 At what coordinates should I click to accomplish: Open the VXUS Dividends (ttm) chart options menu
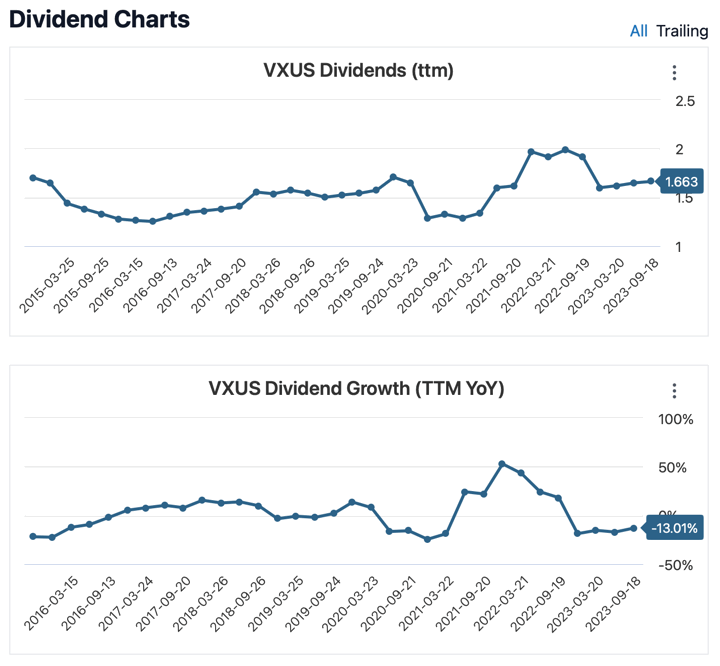[x=675, y=73]
